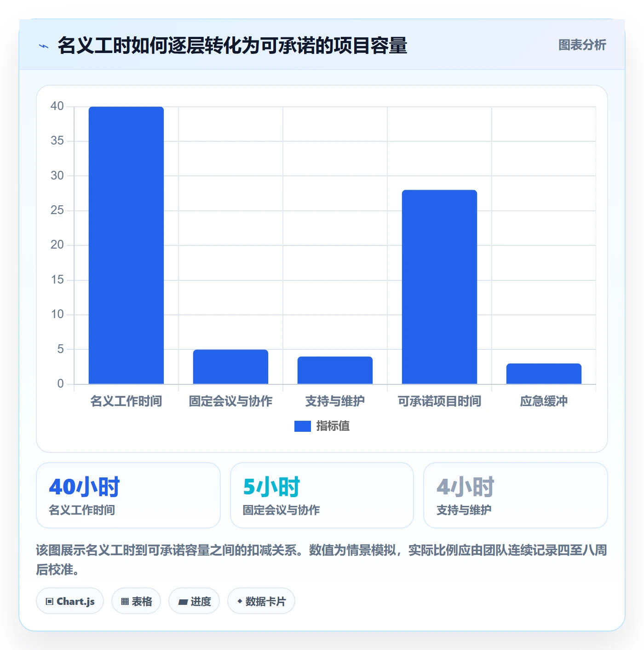
Task: Click the title 名义工作时如何逐层转化为可承诺的项目容量
Action: coord(232,46)
